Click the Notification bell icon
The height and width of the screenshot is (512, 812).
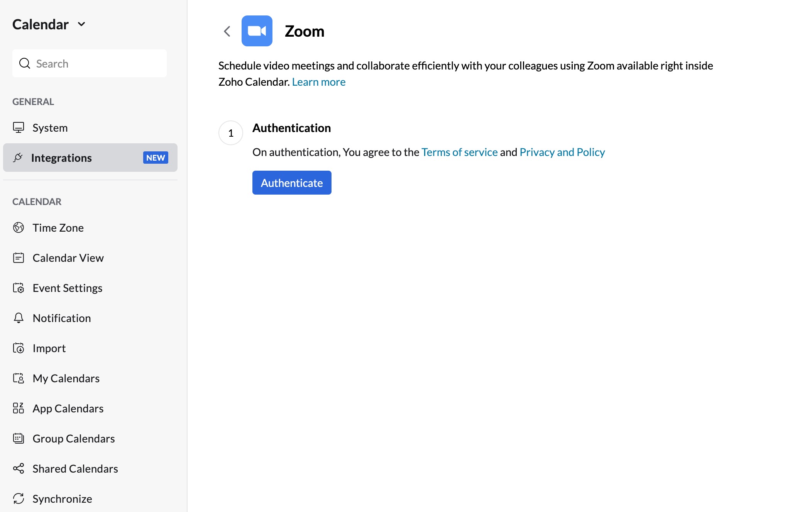(x=19, y=318)
